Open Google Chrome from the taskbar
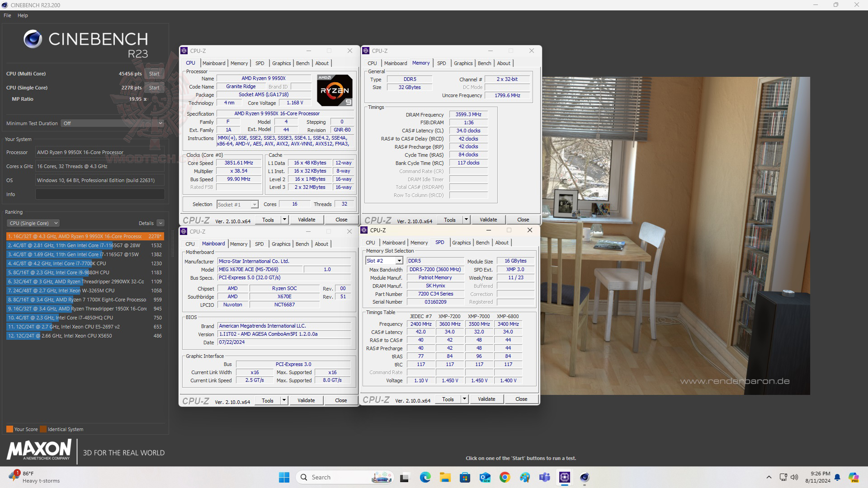 [x=505, y=477]
